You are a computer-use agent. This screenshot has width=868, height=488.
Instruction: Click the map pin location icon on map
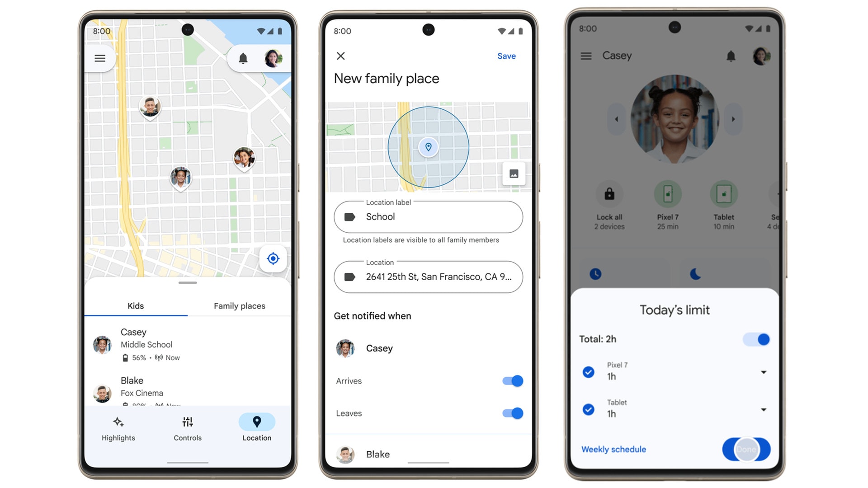coord(429,146)
